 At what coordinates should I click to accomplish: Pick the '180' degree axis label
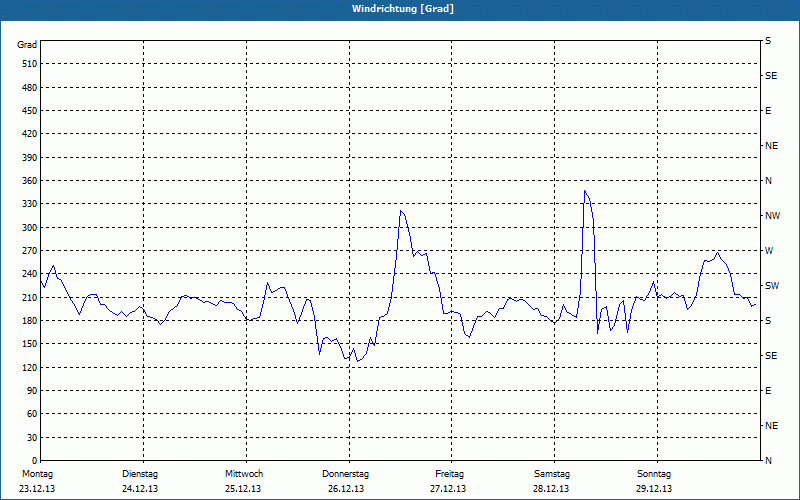point(30,321)
